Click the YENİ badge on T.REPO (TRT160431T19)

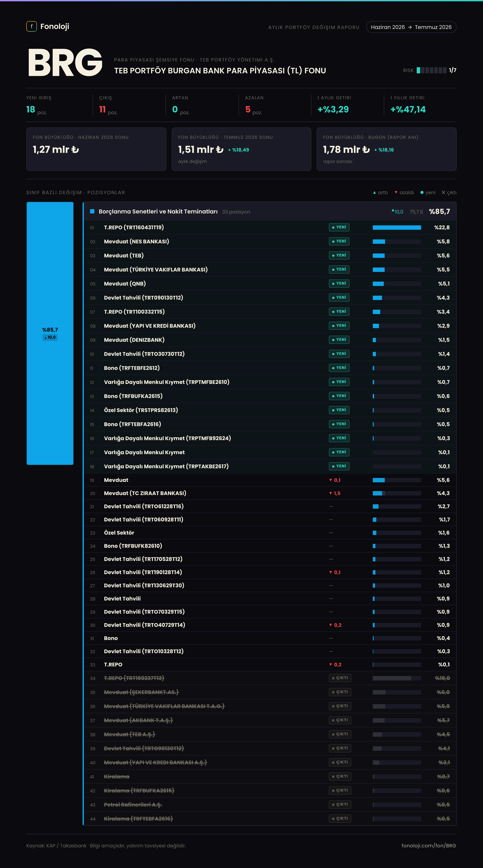339,227
